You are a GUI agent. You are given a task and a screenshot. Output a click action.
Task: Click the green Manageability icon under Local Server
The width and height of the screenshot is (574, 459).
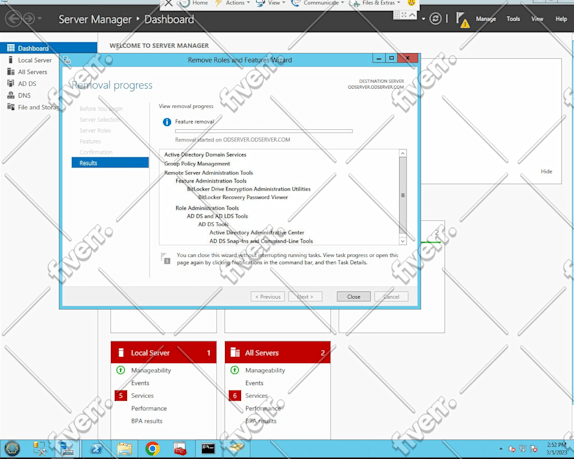point(120,370)
